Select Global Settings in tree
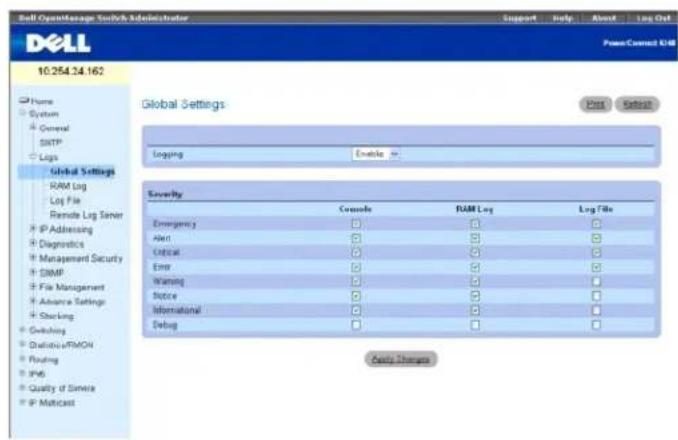The image size is (678, 440). click(x=82, y=172)
